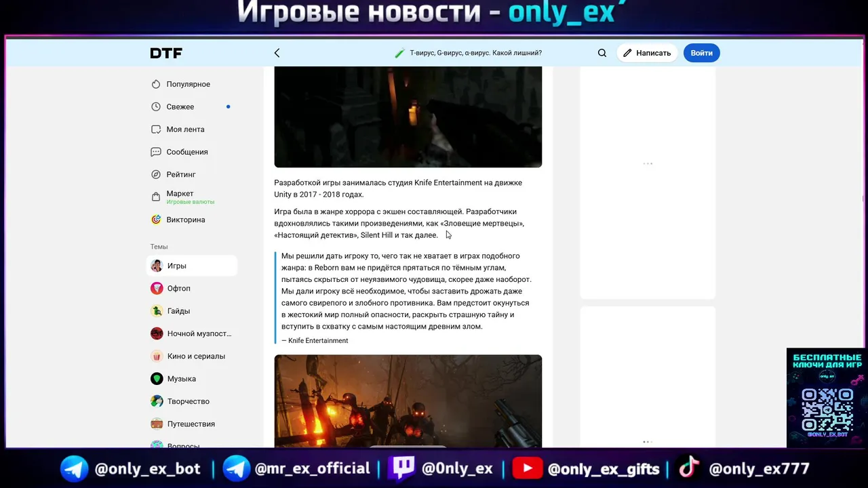Open the Свежее feed
Screen dimensions: 868x488
(180, 106)
